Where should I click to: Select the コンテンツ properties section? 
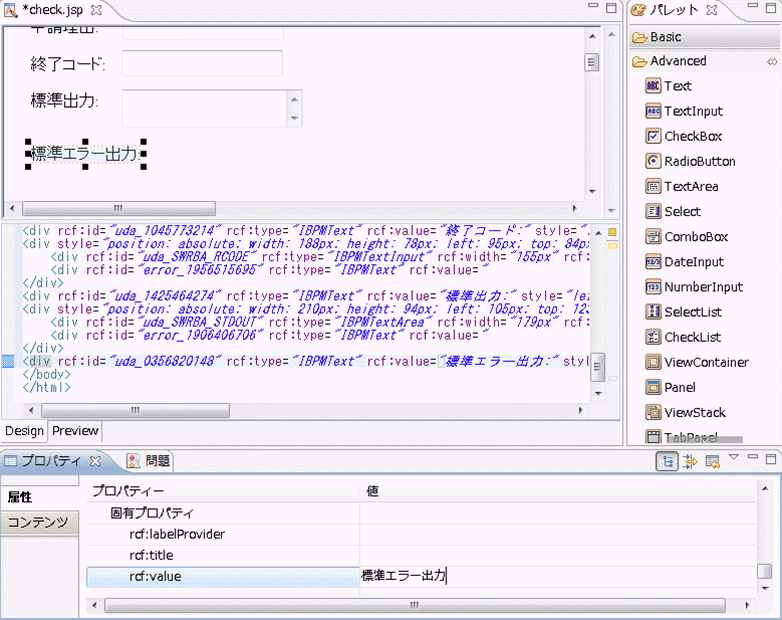click(38, 522)
